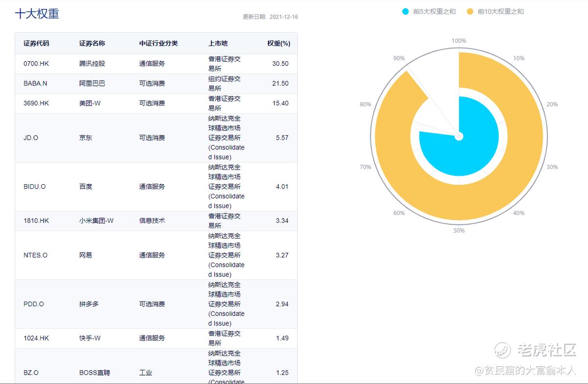The image size is (588, 384).
Task: Click the 网易 security name
Action: pos(86,255)
